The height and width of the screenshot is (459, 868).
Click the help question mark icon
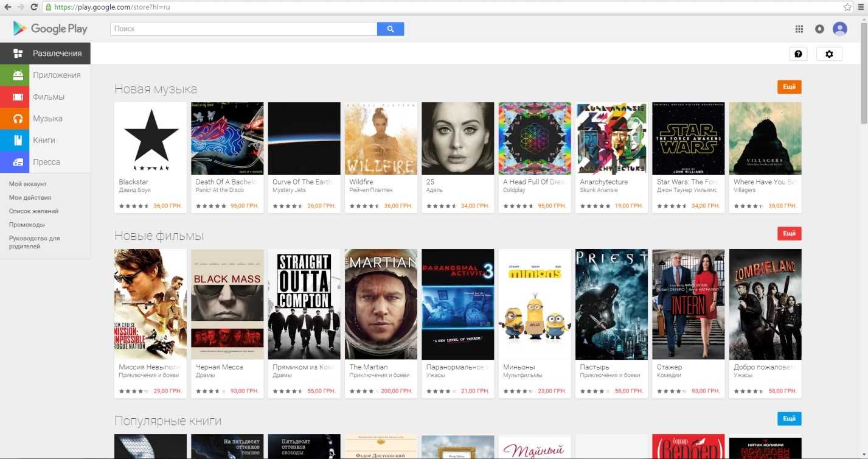[x=798, y=54]
